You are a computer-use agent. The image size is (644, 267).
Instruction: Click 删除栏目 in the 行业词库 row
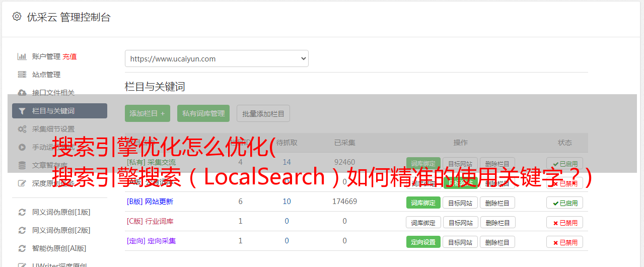(497, 222)
